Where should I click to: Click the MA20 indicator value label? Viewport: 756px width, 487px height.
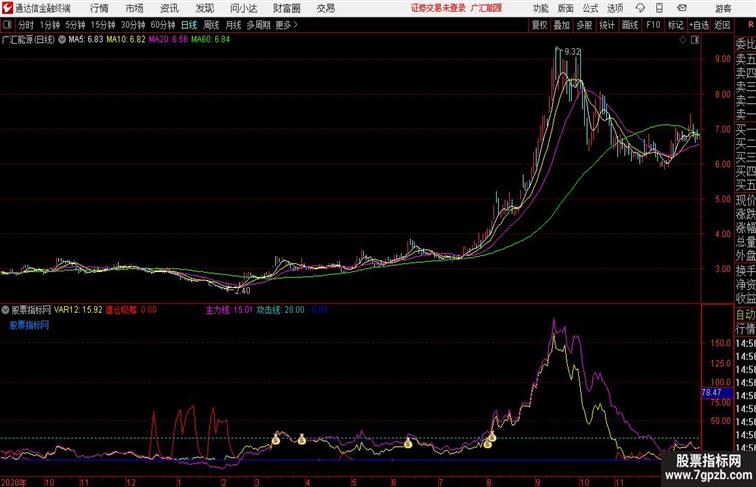168,40
